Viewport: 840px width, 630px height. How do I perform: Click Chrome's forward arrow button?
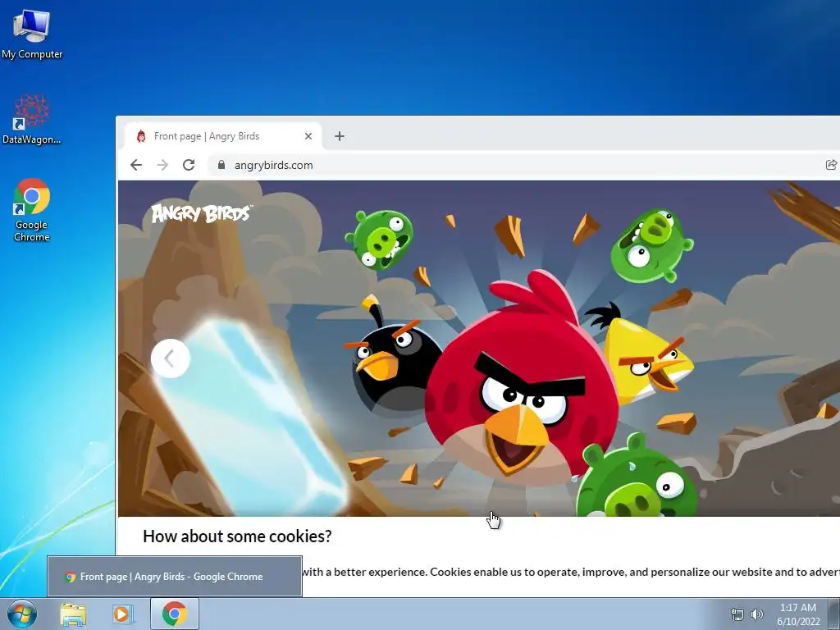tap(162, 165)
